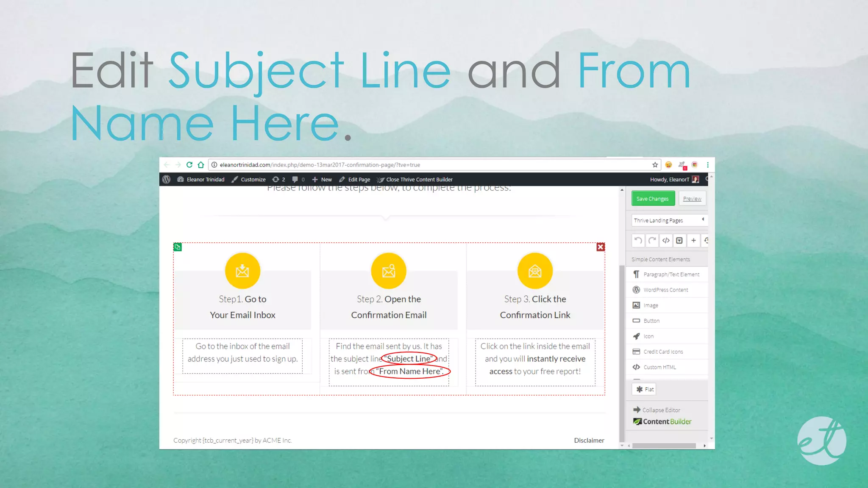Screen dimensions: 868x488
Task: Click the green duplicate icon on columns
Action: [x=178, y=247]
